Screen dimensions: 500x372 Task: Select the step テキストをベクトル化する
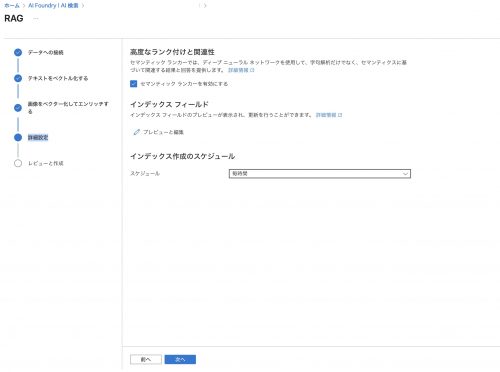point(58,78)
